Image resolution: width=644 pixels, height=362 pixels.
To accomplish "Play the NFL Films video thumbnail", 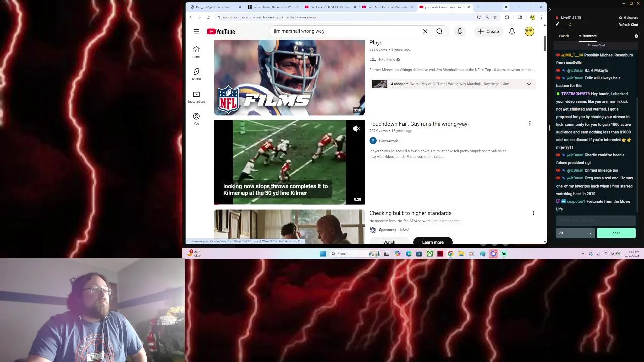I will click(x=289, y=77).
